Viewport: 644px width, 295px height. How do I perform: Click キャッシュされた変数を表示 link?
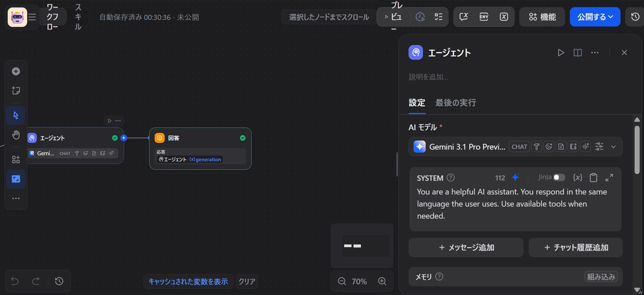click(188, 282)
